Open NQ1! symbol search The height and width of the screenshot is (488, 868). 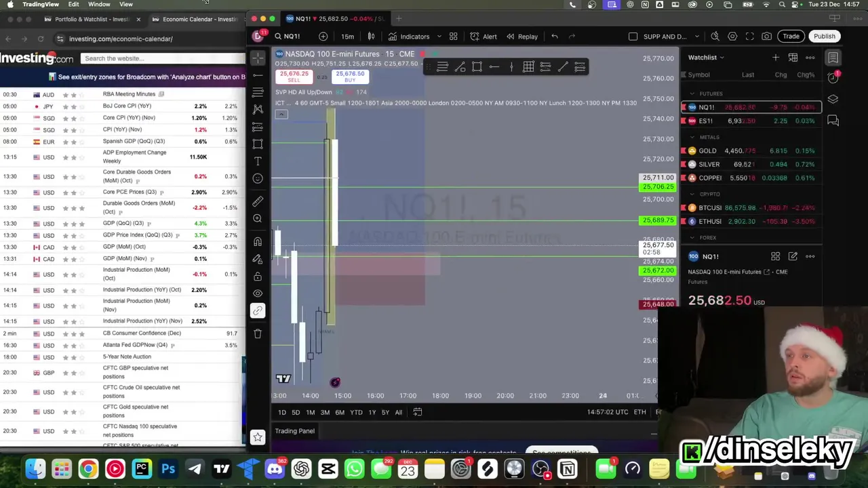288,37
